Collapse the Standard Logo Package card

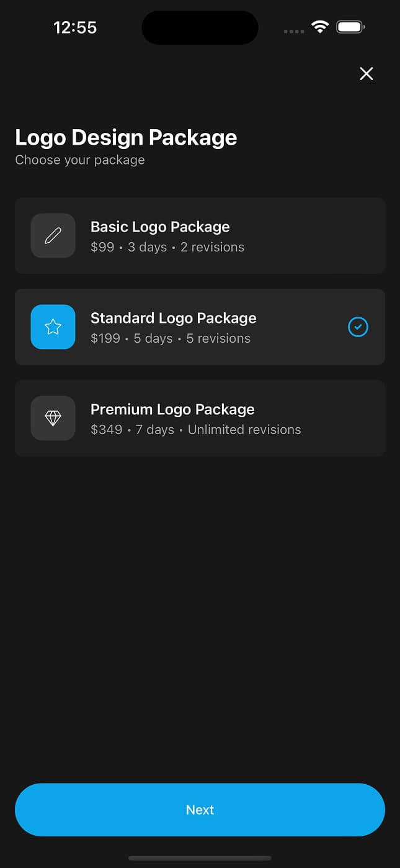tap(200, 327)
